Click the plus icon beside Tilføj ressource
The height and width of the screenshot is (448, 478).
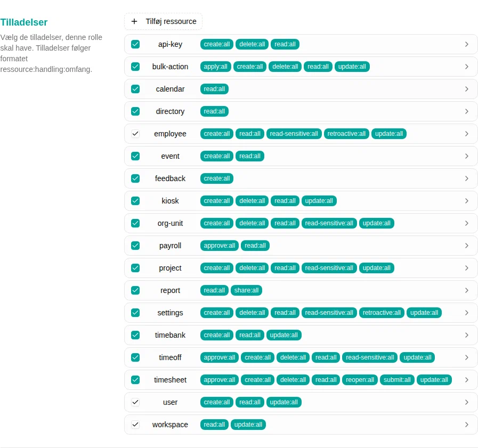point(134,21)
